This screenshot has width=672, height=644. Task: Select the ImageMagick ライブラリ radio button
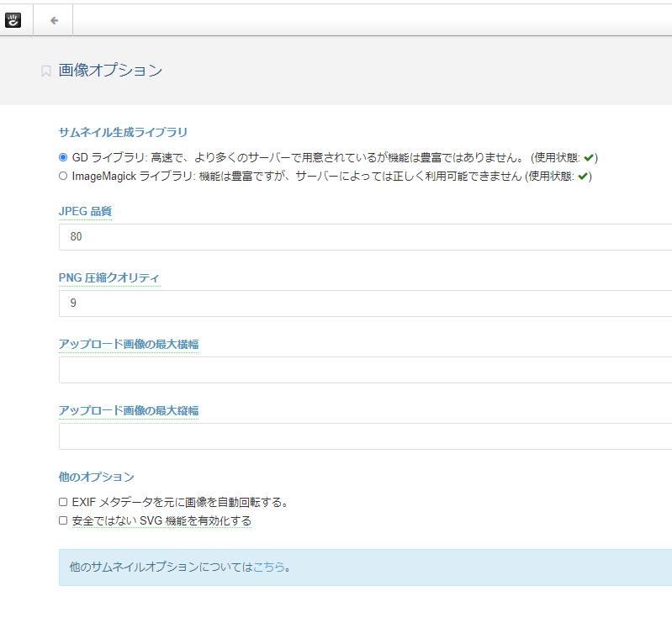tap(63, 176)
